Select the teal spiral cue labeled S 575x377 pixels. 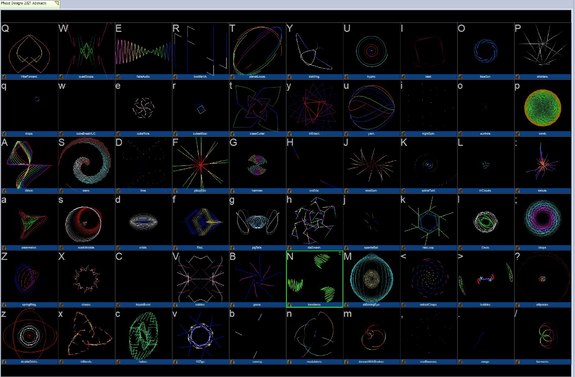(86, 163)
